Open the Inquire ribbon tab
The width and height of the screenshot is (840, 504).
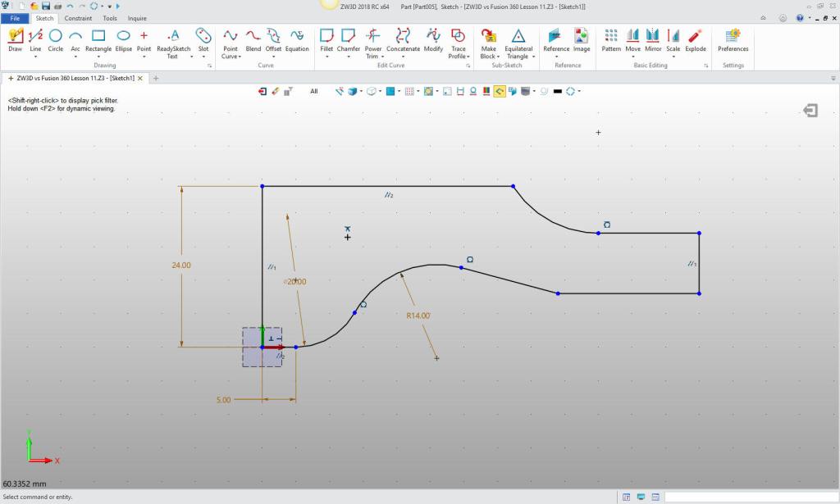(x=137, y=18)
